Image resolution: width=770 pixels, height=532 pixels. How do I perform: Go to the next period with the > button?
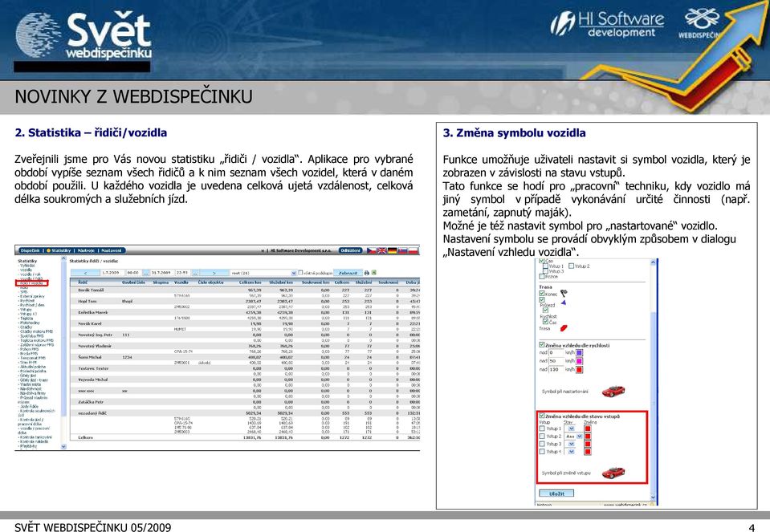point(214,273)
